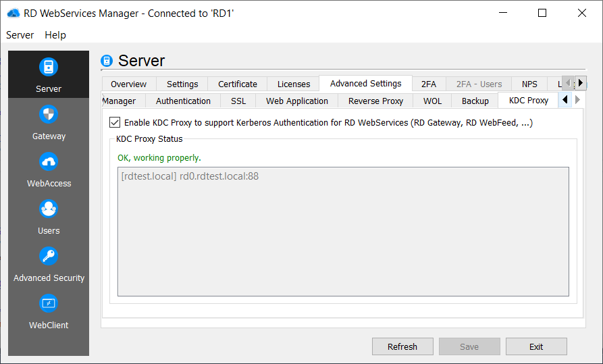
Task: Click the RD WebServices Manager title bar icon
Action: point(14,13)
